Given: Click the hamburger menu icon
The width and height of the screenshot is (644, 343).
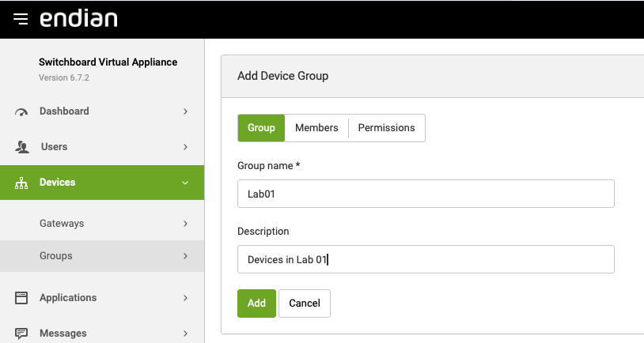Looking at the screenshot, I should 21,19.
